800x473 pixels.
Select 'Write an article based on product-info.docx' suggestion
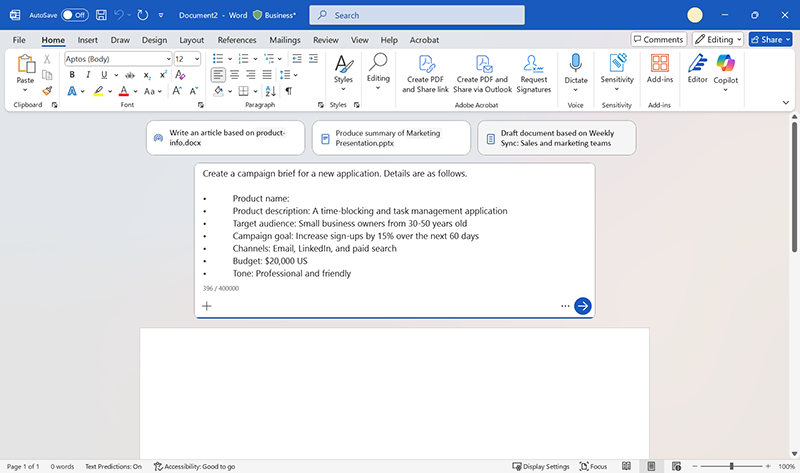(226, 138)
